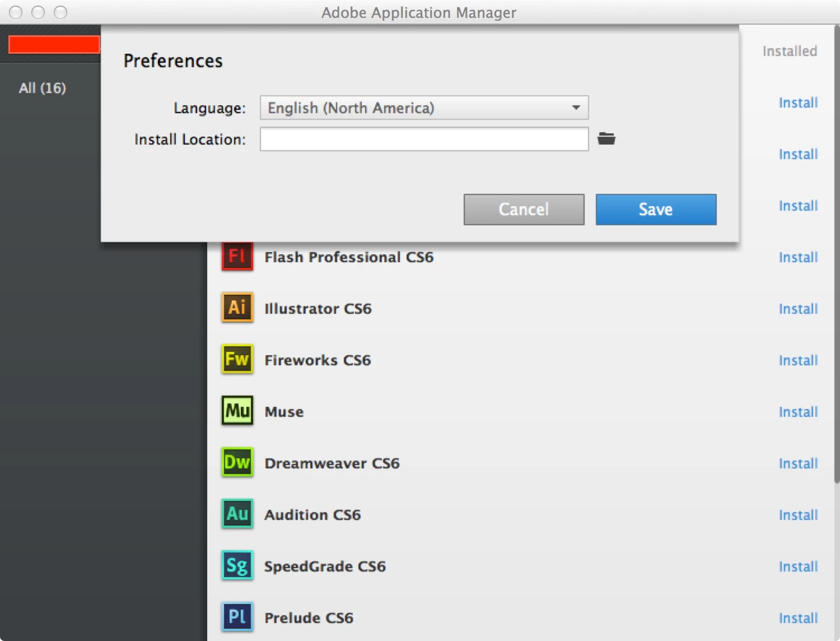Save the preferences
The width and height of the screenshot is (840, 641).
click(656, 210)
